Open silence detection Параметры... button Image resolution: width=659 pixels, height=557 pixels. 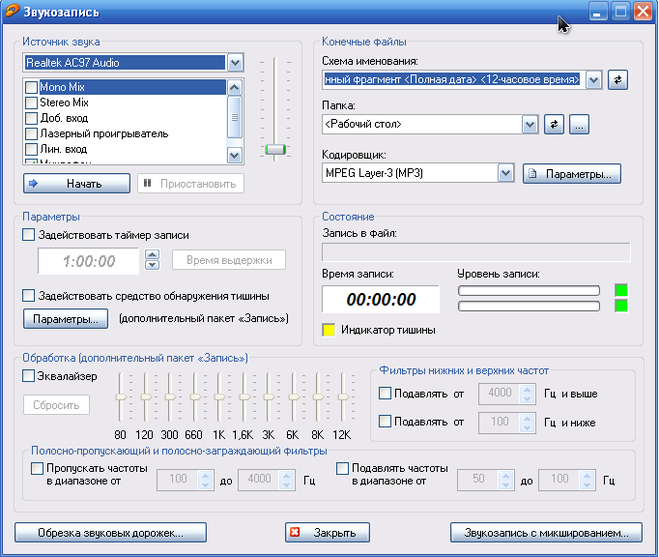(x=65, y=319)
